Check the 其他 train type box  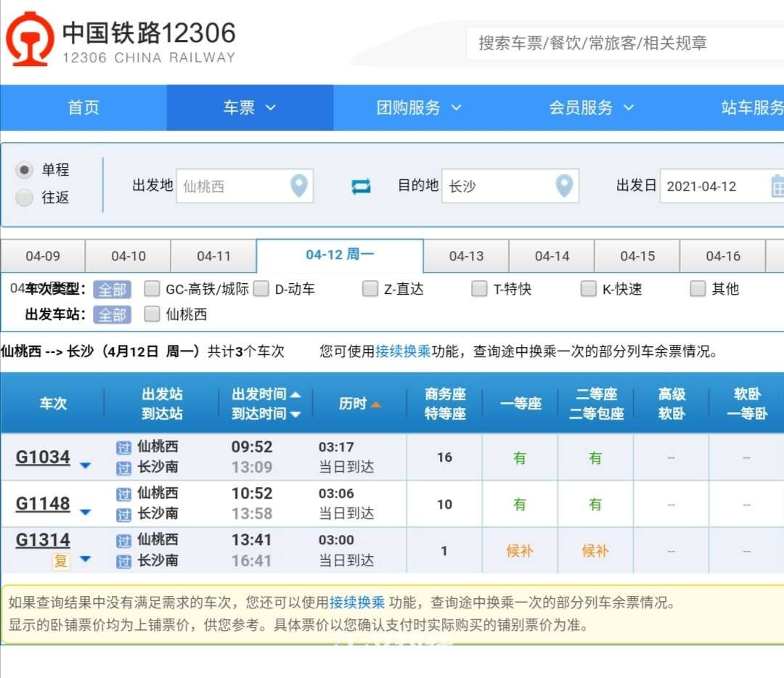698,288
